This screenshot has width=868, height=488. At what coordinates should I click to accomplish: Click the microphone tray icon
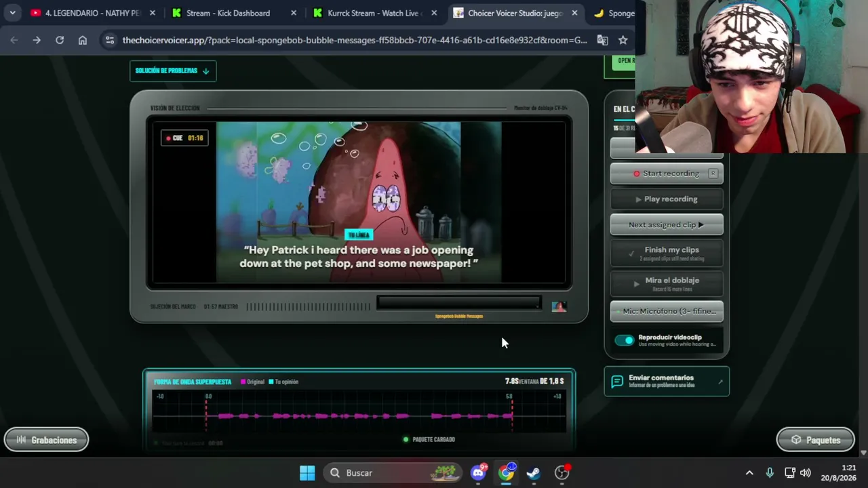click(x=770, y=472)
